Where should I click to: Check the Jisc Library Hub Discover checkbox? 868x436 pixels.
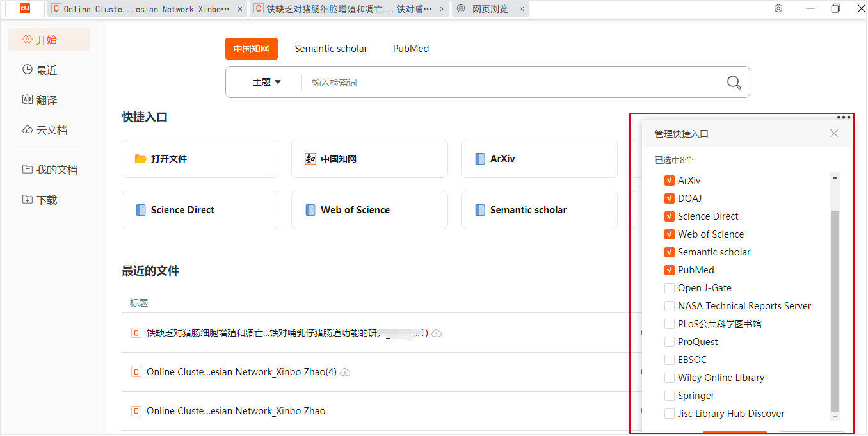pos(670,414)
